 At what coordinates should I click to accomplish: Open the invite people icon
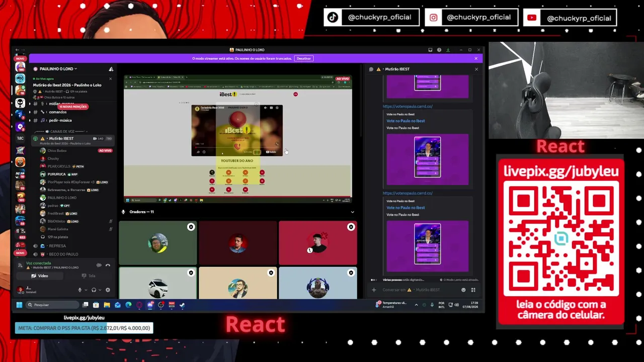(x=111, y=69)
